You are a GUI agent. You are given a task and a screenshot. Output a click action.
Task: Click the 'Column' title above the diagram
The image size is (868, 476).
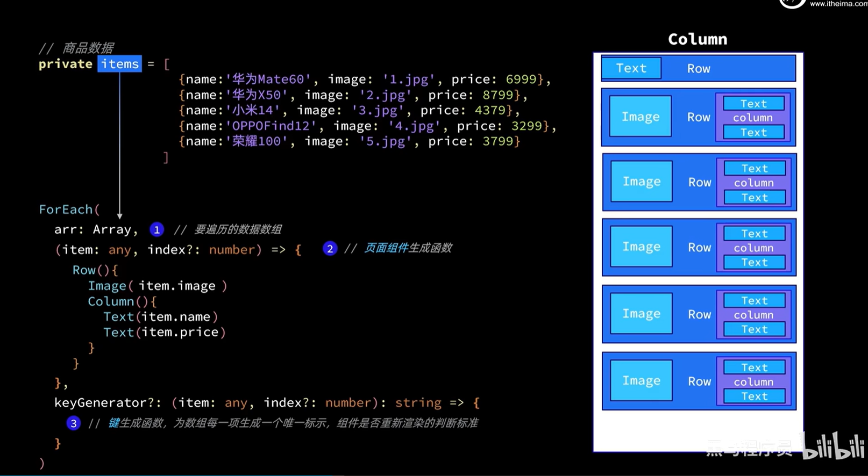click(697, 39)
